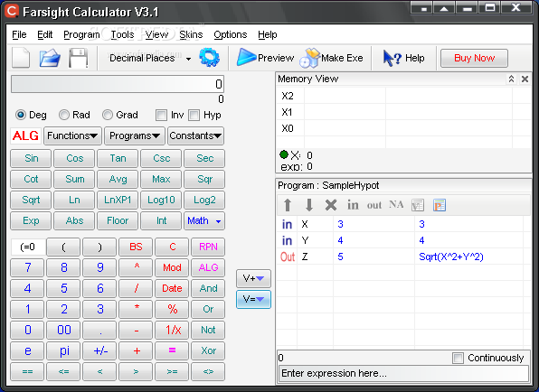The width and height of the screenshot is (539, 392).
Task: Click the 1/x reciprocal button
Action: [x=172, y=330]
